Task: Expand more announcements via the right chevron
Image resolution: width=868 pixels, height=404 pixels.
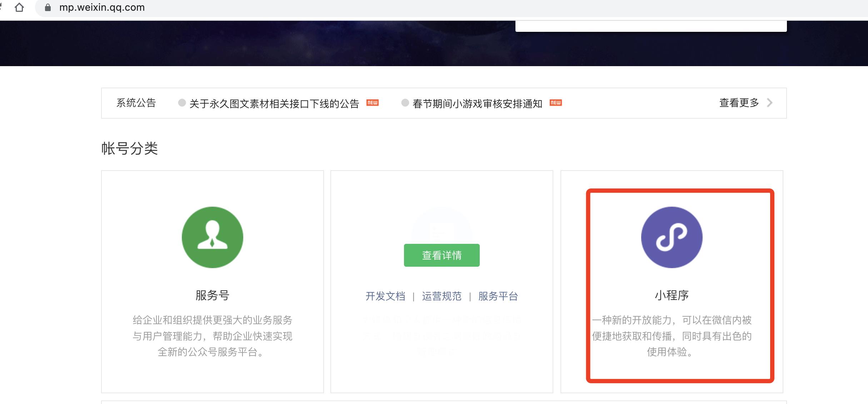Action: pos(770,103)
